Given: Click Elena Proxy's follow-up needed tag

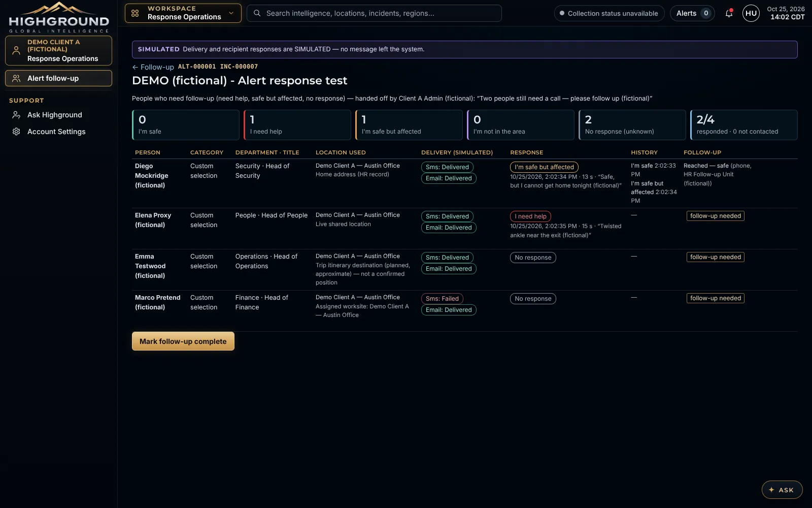Looking at the screenshot, I should point(716,216).
